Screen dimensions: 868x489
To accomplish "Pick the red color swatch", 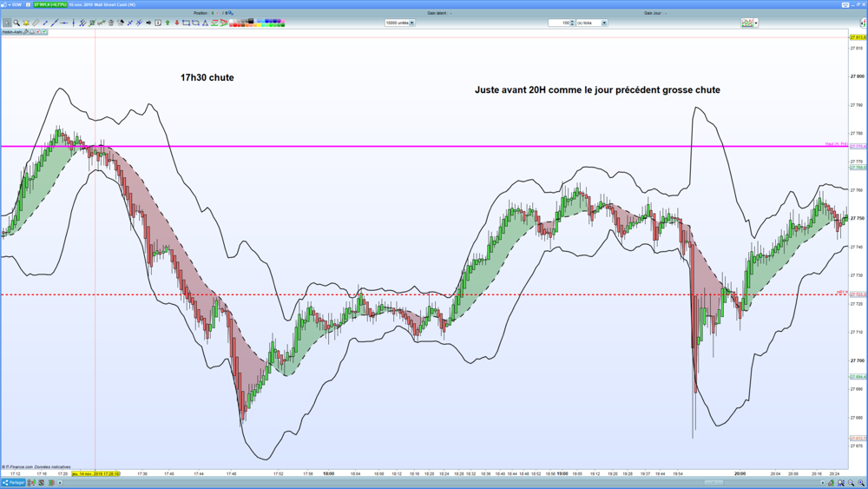I will (x=237, y=25).
